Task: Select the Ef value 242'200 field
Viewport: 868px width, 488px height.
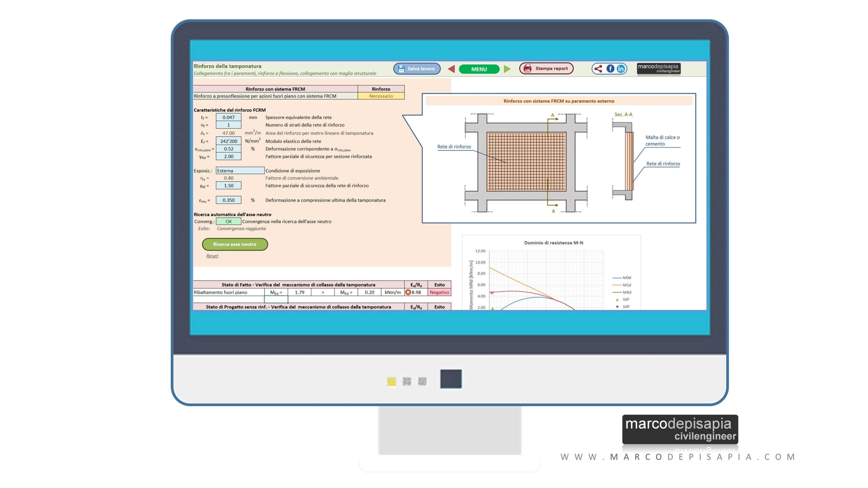Action: click(229, 141)
